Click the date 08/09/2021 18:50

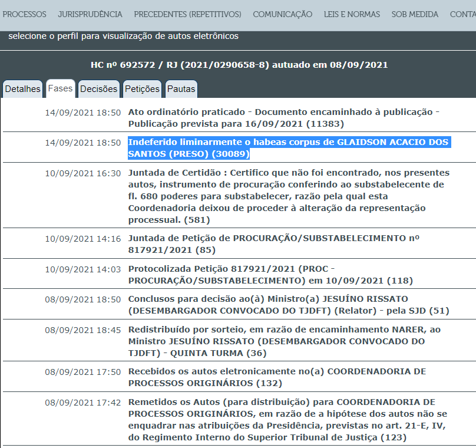point(83,299)
